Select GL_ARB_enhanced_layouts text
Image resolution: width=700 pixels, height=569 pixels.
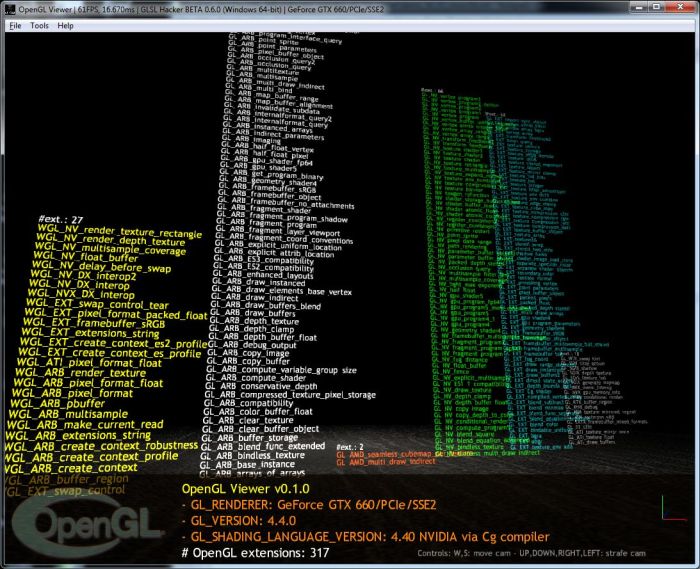pos(262,274)
